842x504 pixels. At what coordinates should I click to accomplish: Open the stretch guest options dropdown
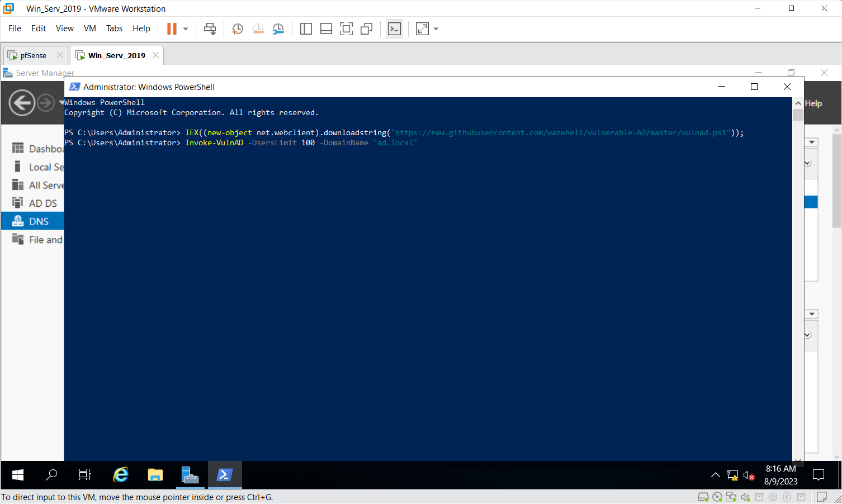click(x=436, y=28)
